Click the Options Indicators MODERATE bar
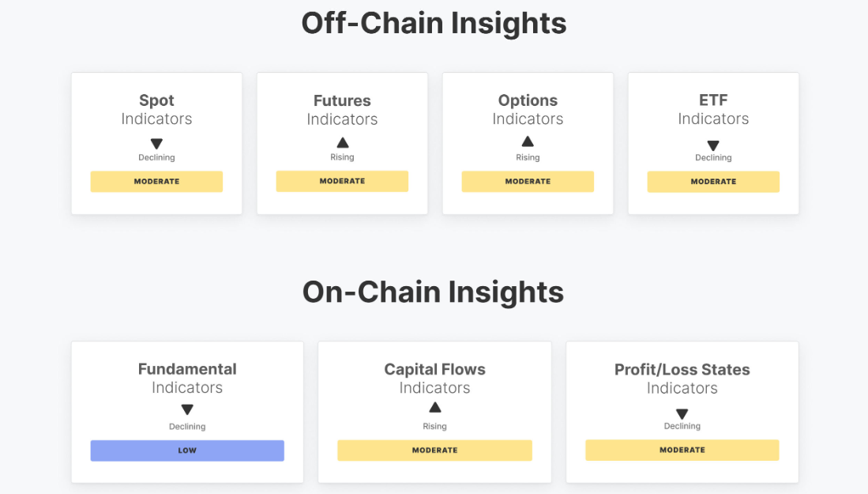 click(x=528, y=181)
